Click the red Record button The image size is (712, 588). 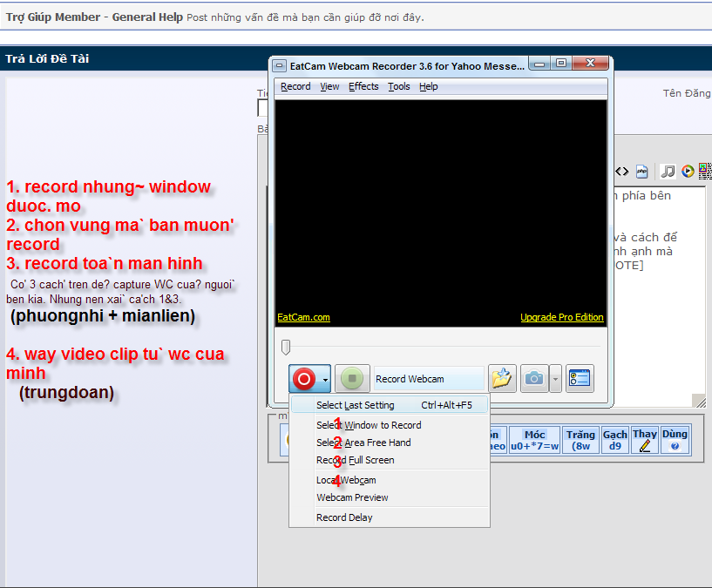tap(303, 379)
